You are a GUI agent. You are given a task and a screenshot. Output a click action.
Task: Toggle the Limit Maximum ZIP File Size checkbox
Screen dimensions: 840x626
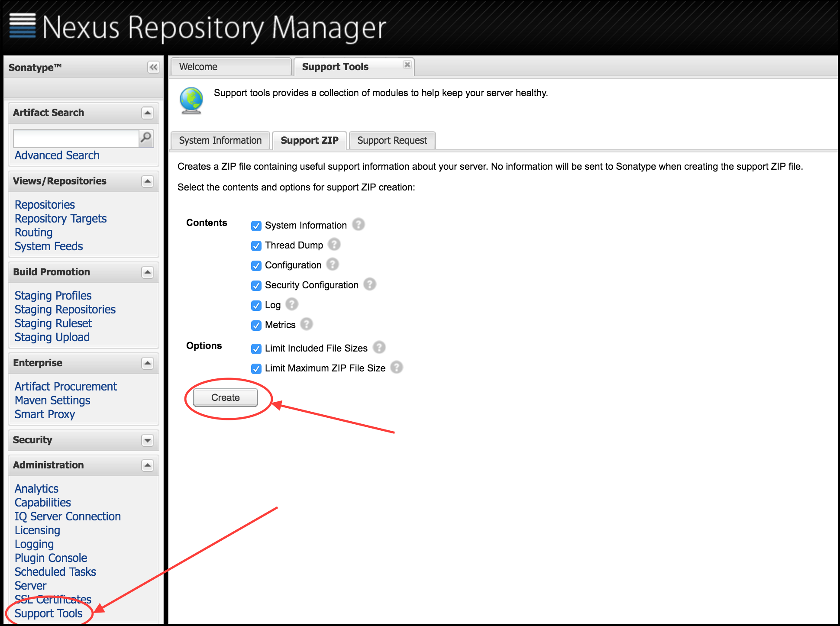(256, 367)
